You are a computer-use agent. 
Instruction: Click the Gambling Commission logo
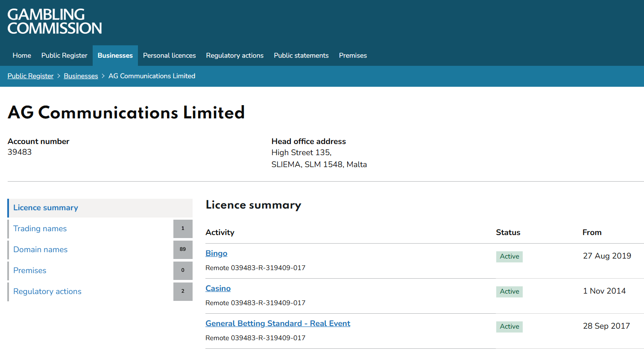(55, 21)
